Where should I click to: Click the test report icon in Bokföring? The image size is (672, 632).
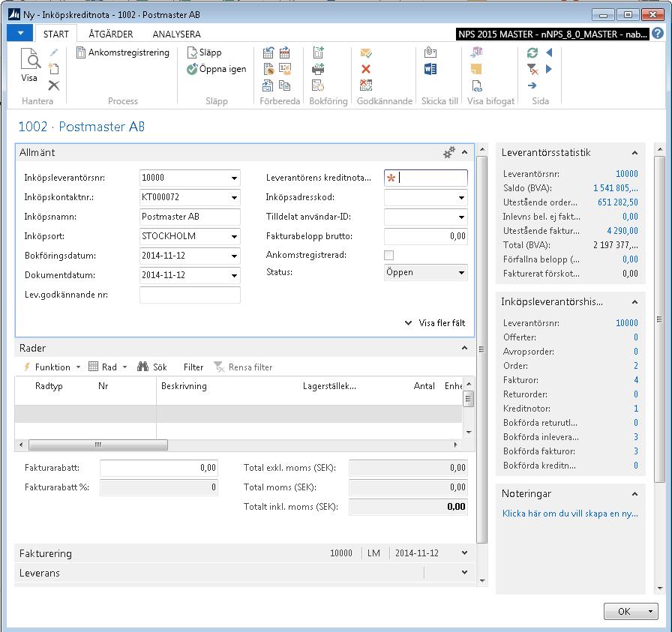(318, 85)
